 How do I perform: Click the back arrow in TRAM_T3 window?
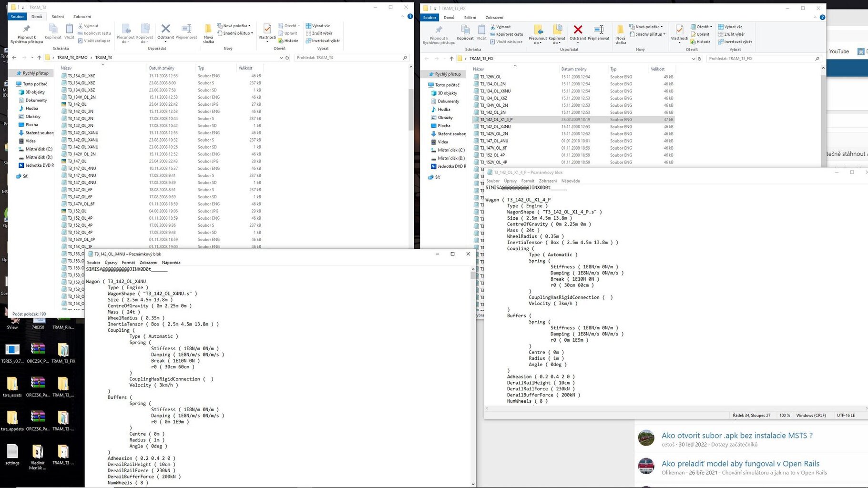14,58
